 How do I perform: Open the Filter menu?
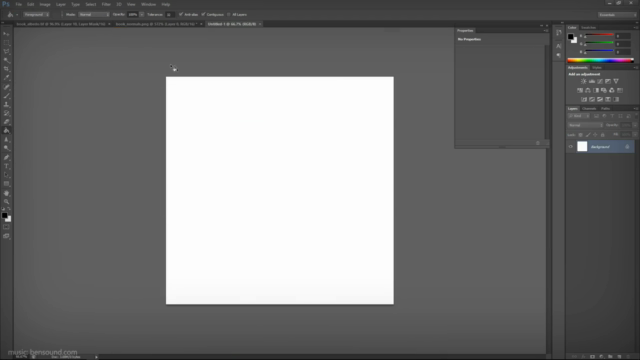(x=106, y=4)
